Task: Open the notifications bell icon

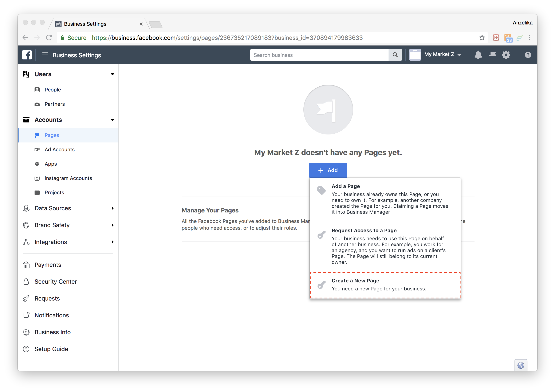Action: [x=478, y=55]
